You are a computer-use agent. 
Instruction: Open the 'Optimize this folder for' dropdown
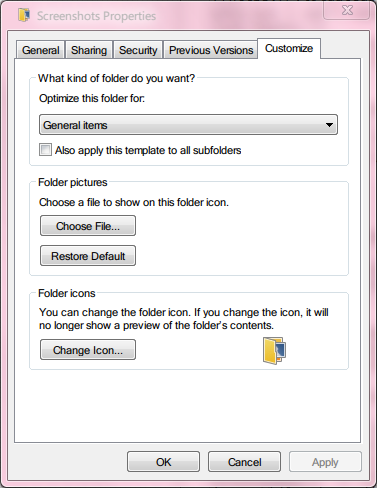[x=188, y=125]
